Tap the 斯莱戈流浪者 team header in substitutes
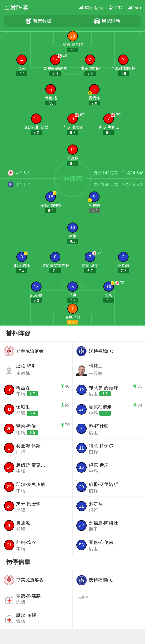 (36, 351)
